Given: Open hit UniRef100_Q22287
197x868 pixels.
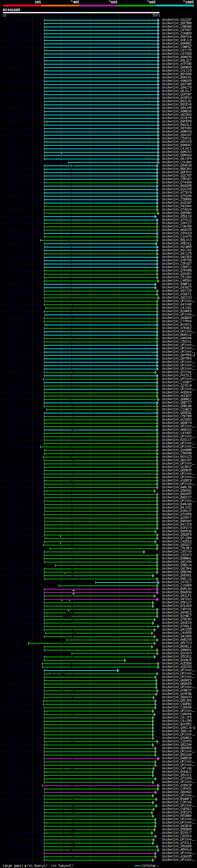Looking at the screenshot, I should [177, 20].
